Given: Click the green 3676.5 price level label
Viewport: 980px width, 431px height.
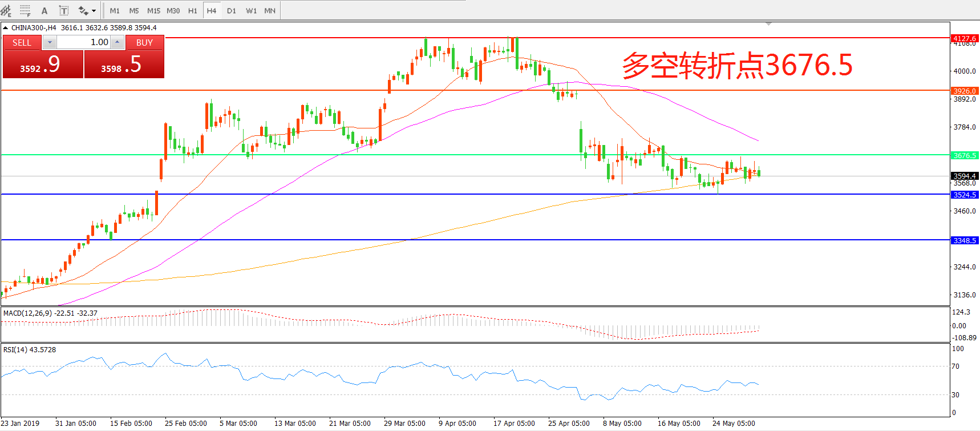Looking at the screenshot, I should point(964,155).
